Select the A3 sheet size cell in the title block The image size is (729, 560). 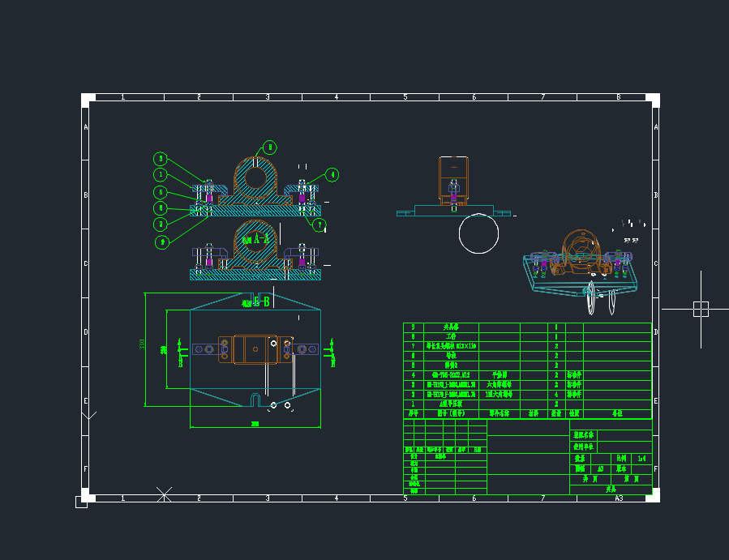point(600,469)
